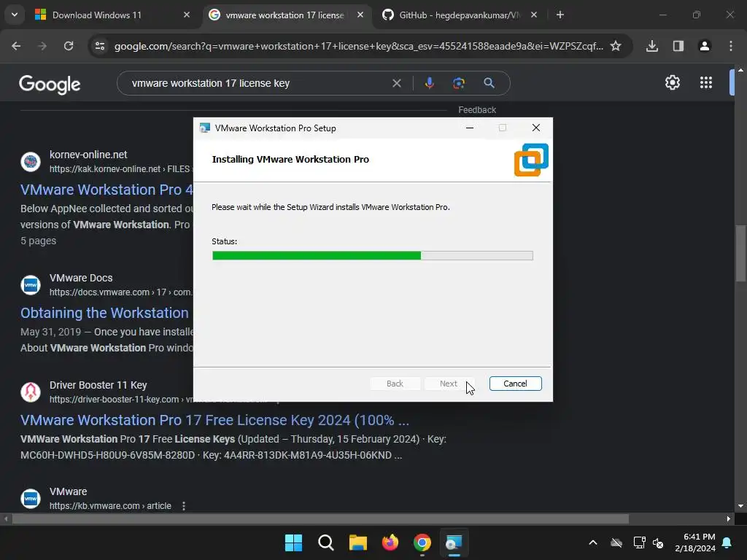Open clock and calendar flyout

point(695,542)
